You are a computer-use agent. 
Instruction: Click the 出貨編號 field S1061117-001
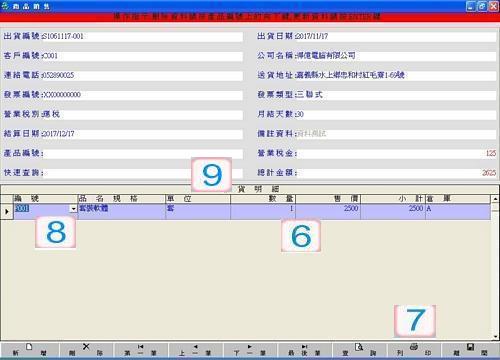point(142,36)
